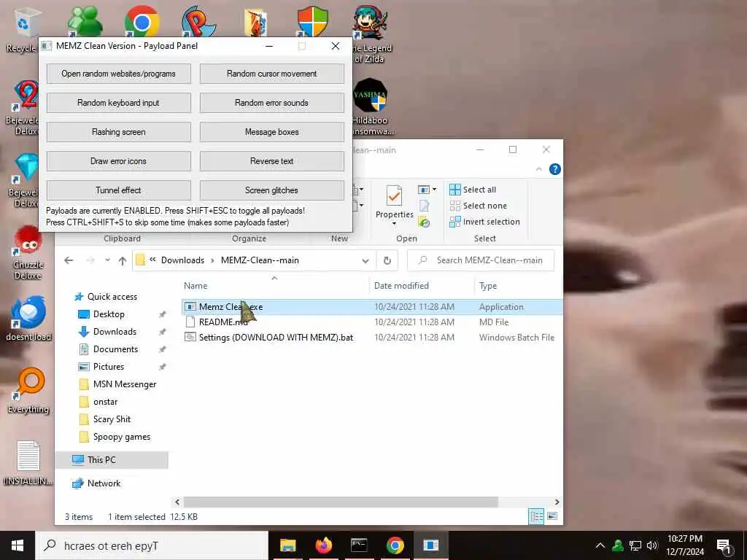Viewport: 747px width, 560px height.
Task: Toggle 'Random error sounds' payload
Action: (x=271, y=103)
